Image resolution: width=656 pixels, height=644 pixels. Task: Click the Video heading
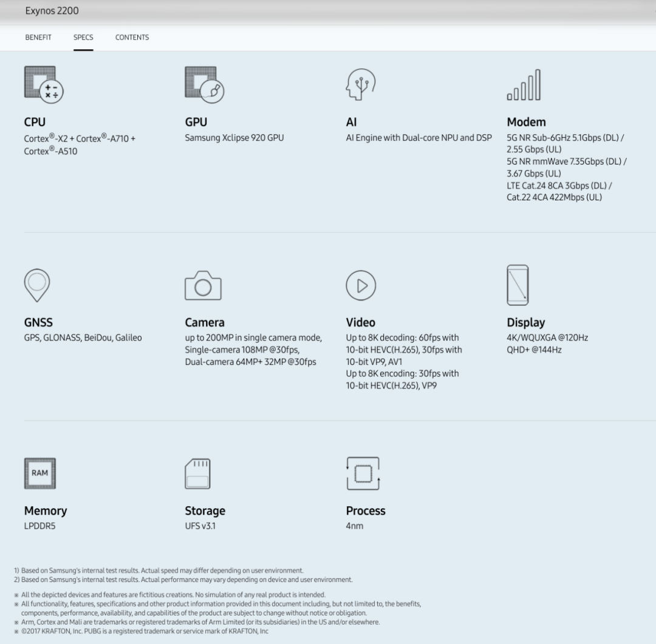(x=361, y=322)
